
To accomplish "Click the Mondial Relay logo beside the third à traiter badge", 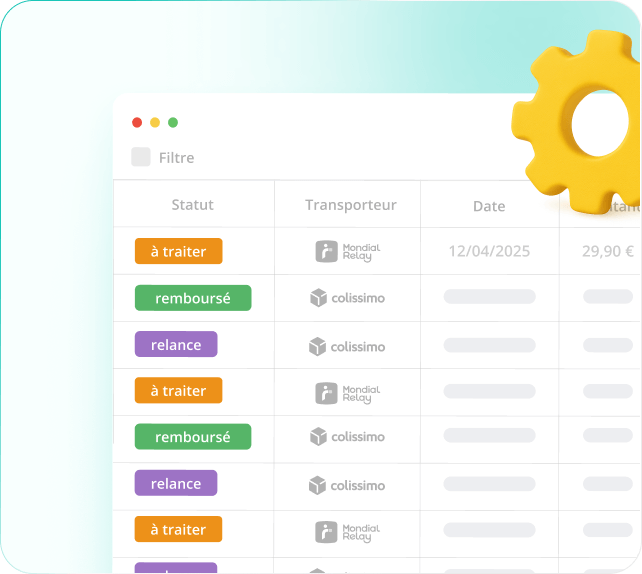I will coord(348,532).
